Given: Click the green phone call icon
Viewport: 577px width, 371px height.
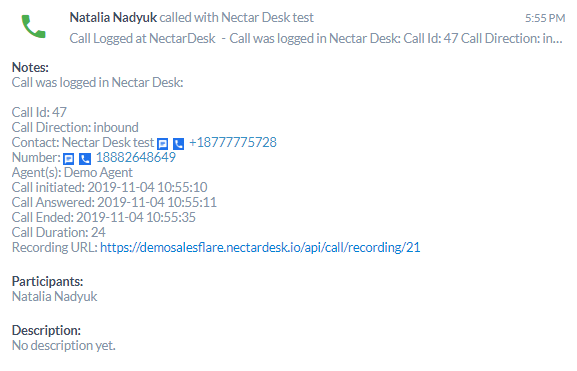Looking at the screenshot, I should [x=33, y=26].
